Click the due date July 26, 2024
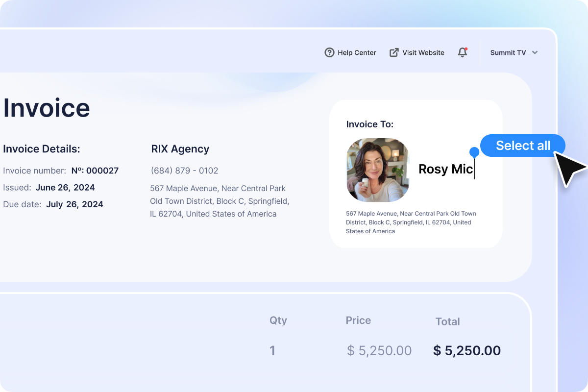 74,204
